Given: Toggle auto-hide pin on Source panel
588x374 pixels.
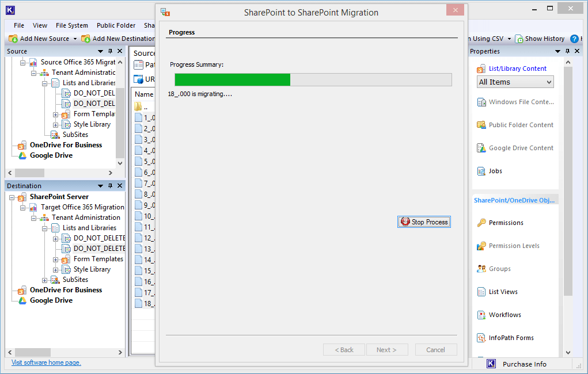Looking at the screenshot, I should [109, 51].
